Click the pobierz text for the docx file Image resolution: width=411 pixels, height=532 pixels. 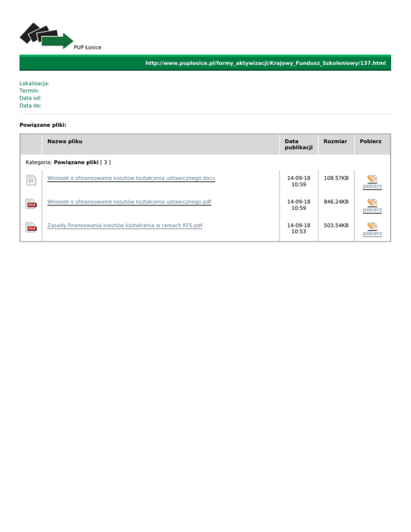[x=372, y=186]
